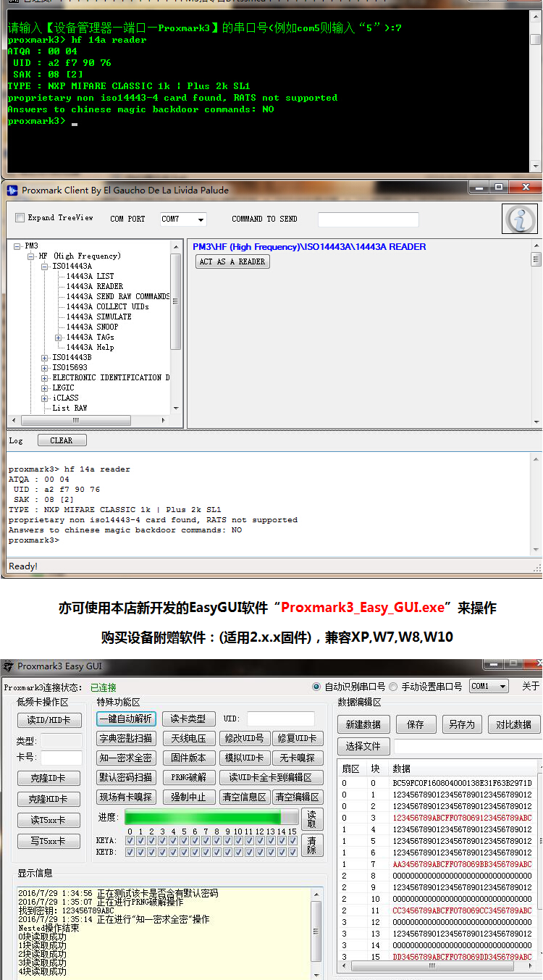Select 14443A LIST in the tree

click(90, 277)
